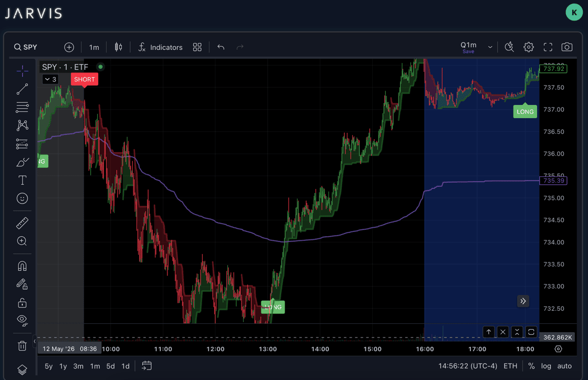This screenshot has width=588, height=380.
Task: Click the red SHORT signal label
Action: [x=85, y=79]
